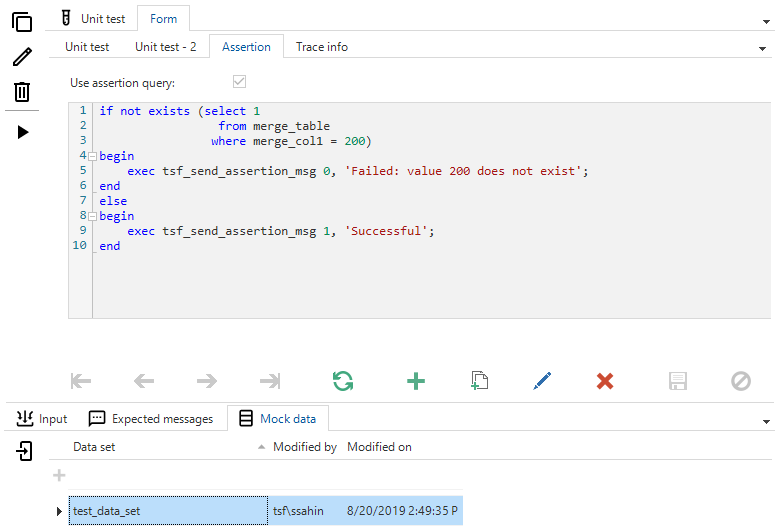Click the 'Failed: value 200 does not exist' string
The height and width of the screenshot is (532, 775).
point(463,171)
